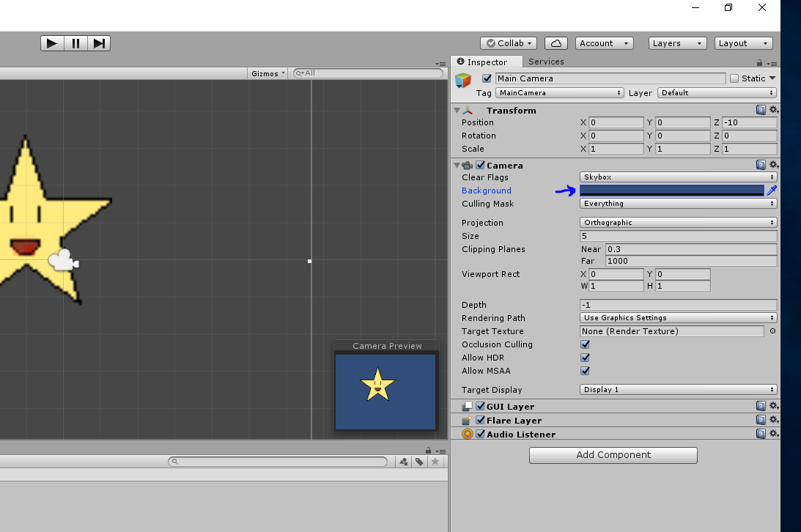Open Camera component help icon
Viewport: 801px width, 532px height.
click(x=761, y=164)
